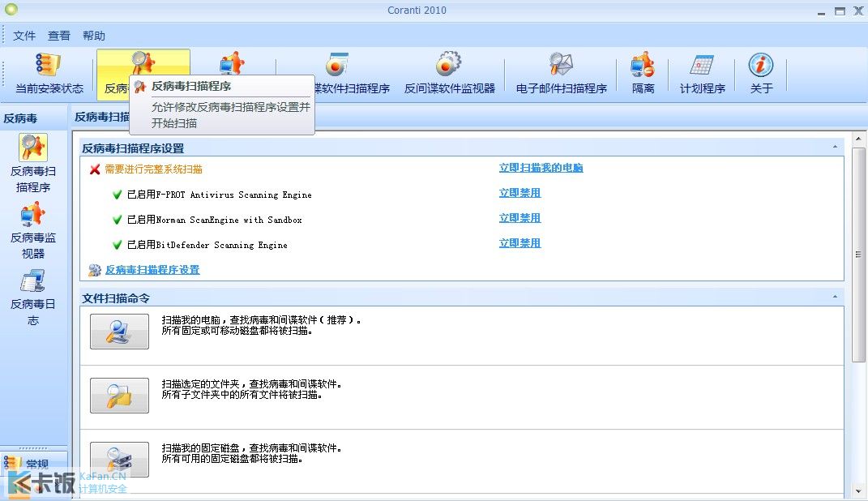This screenshot has width=868, height=501.
Task: Open the 关于 about toolbar icon
Action: tap(761, 74)
